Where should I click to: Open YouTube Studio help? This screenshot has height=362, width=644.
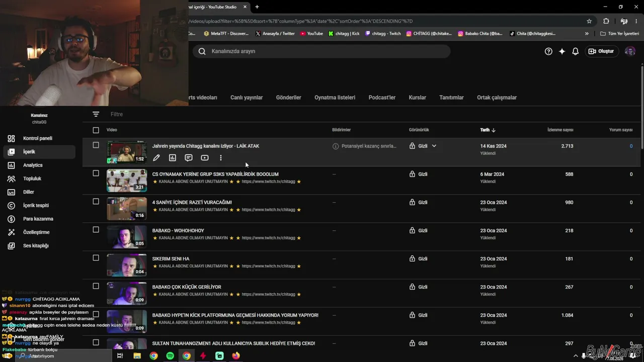[x=548, y=51]
